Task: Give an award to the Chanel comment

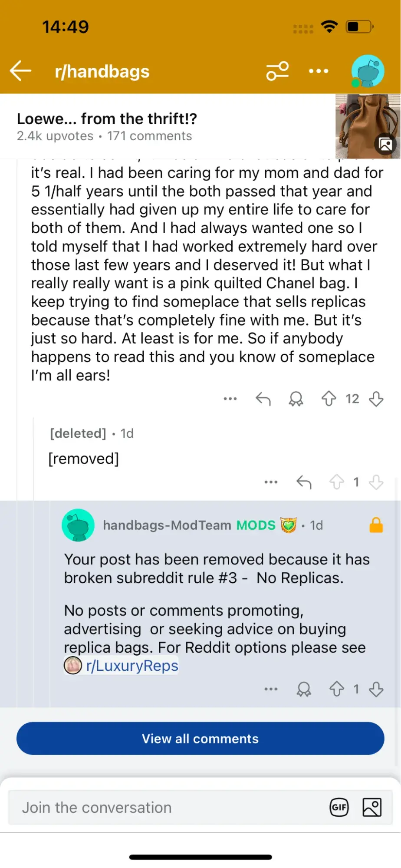Action: click(x=296, y=399)
